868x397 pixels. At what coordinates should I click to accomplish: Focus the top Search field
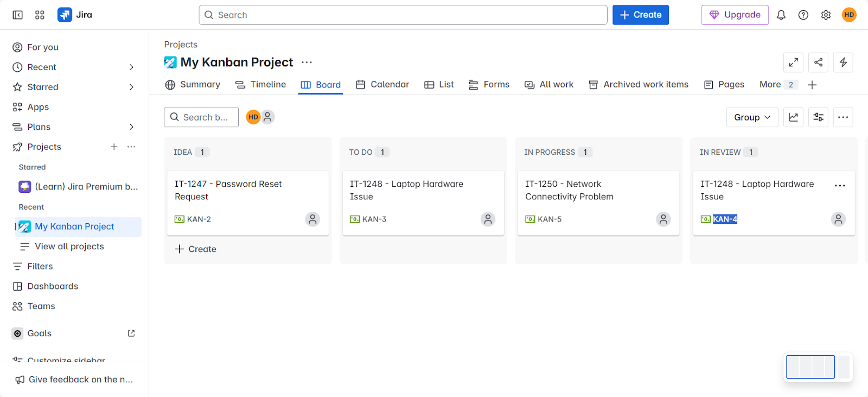(x=403, y=15)
